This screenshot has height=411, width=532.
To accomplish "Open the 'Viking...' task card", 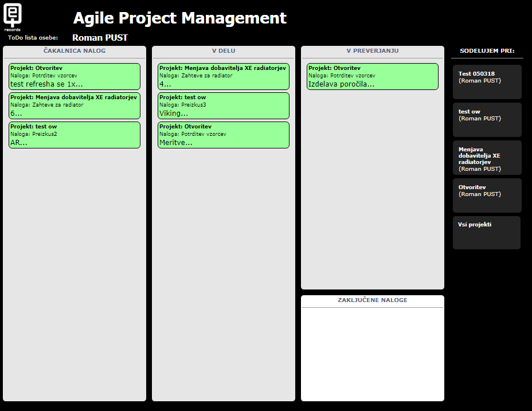I will click(224, 105).
